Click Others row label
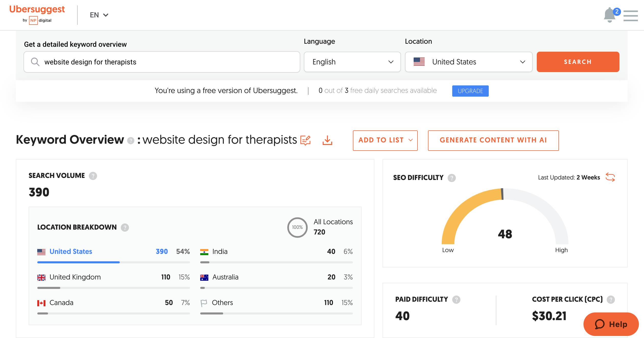This screenshot has width=644, height=338. tap(222, 303)
